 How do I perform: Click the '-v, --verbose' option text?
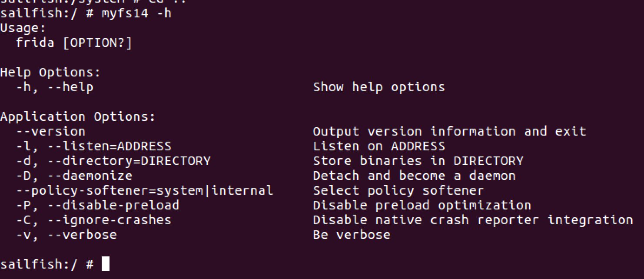66,235
